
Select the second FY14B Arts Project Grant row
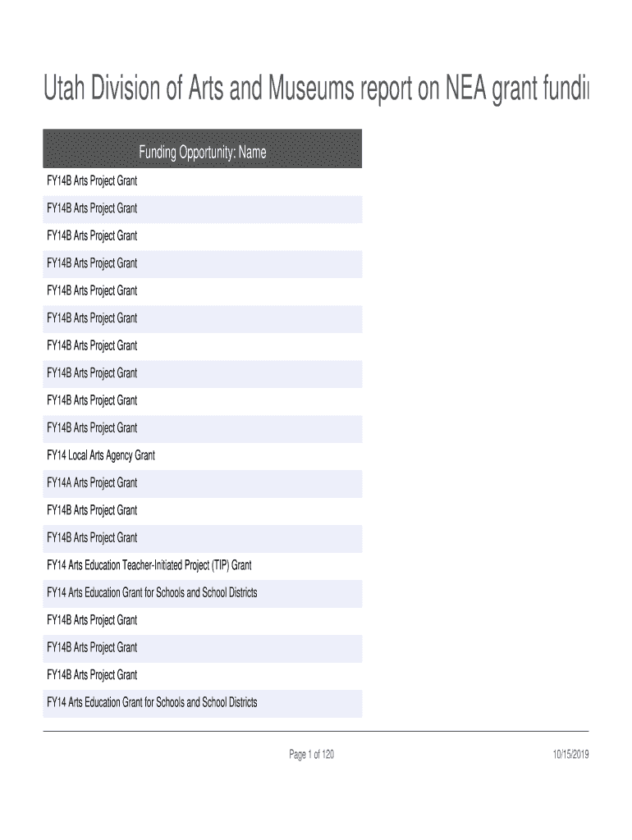point(92,208)
